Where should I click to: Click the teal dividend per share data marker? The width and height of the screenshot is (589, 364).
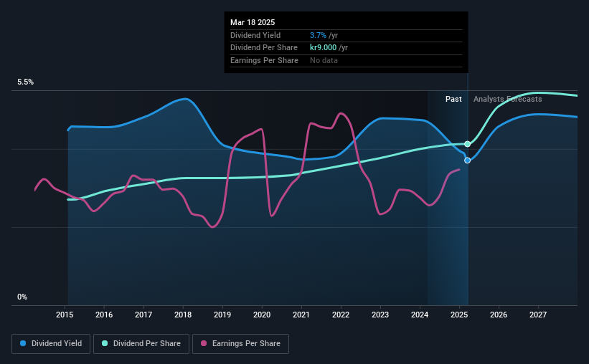(x=467, y=144)
